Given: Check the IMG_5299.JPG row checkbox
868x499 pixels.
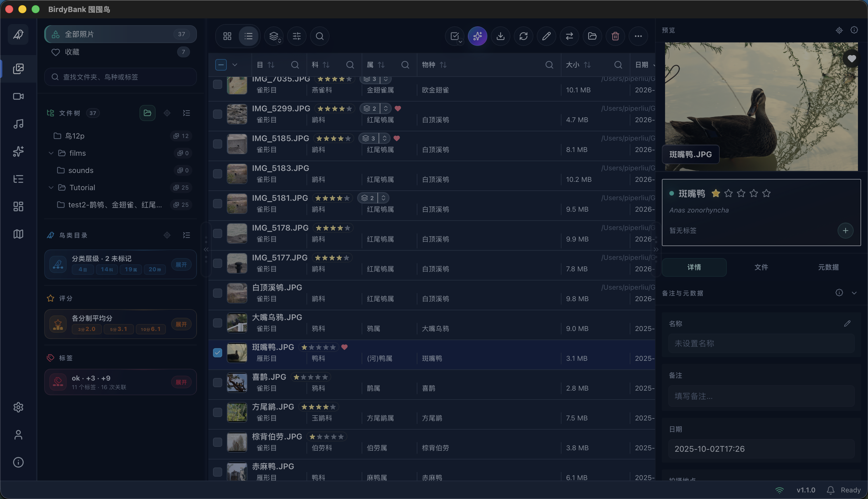Looking at the screenshot, I should click(x=217, y=114).
